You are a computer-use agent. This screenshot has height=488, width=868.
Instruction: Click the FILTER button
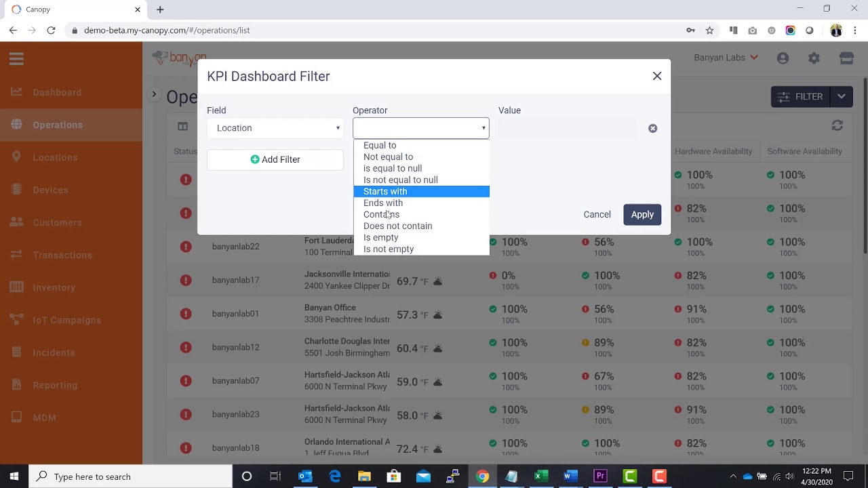point(800,97)
